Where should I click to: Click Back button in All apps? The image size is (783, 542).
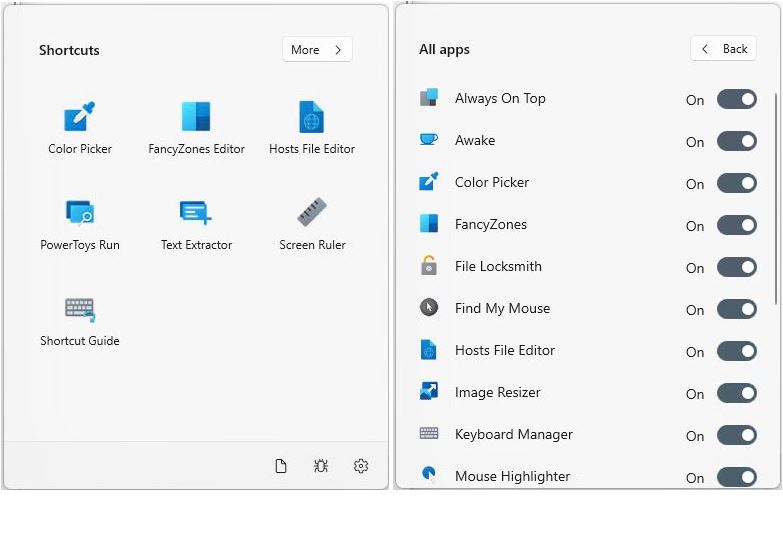[x=724, y=48]
